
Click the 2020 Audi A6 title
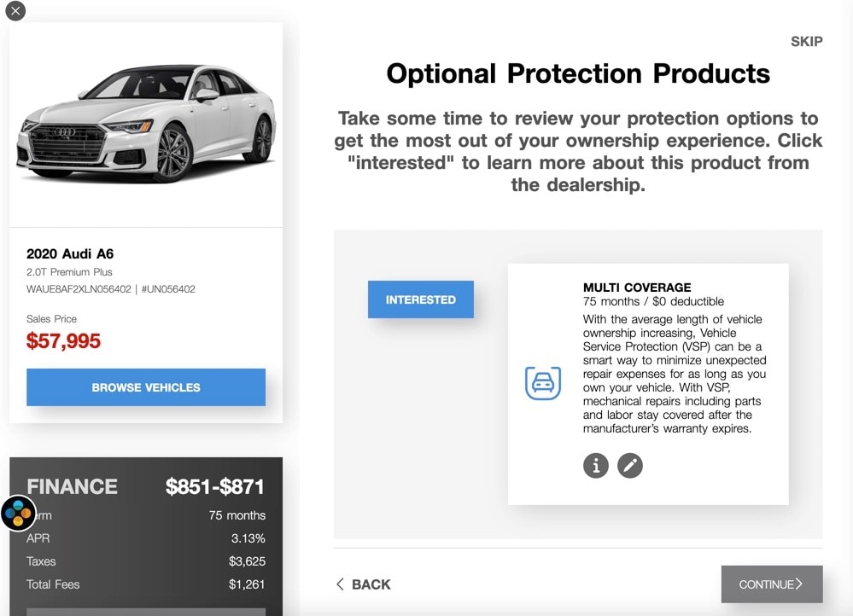70,253
